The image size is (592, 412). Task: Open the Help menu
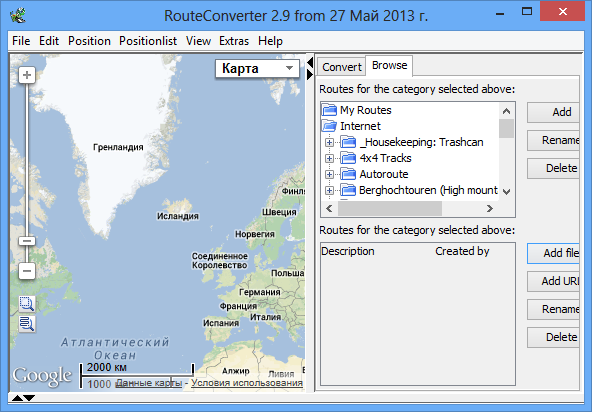pyautogui.click(x=270, y=41)
